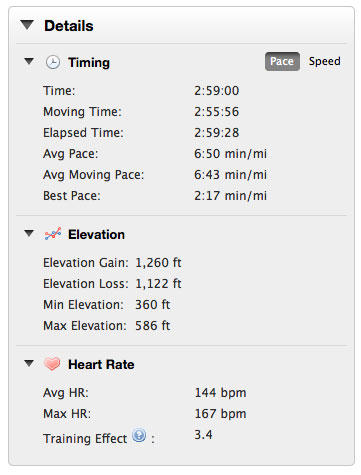This screenshot has height=475, width=361.
Task: Click the Elevation section heading
Action: point(96,235)
